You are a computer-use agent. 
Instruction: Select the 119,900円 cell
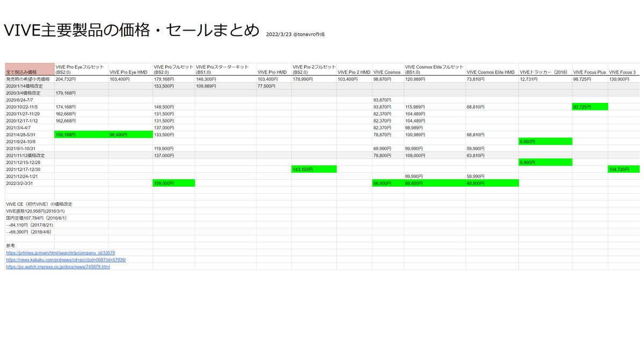tap(174, 149)
